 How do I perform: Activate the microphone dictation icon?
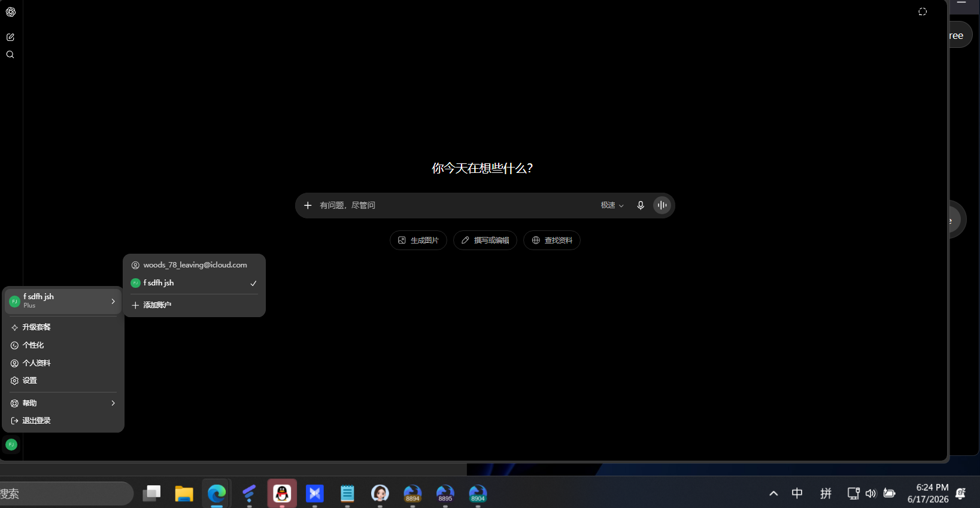[641, 205]
